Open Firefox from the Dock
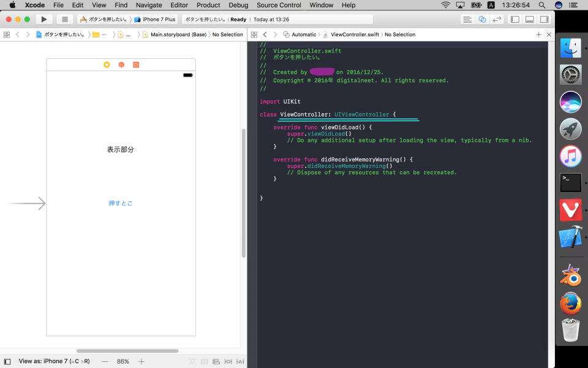The height and width of the screenshot is (368, 588). pos(571,304)
